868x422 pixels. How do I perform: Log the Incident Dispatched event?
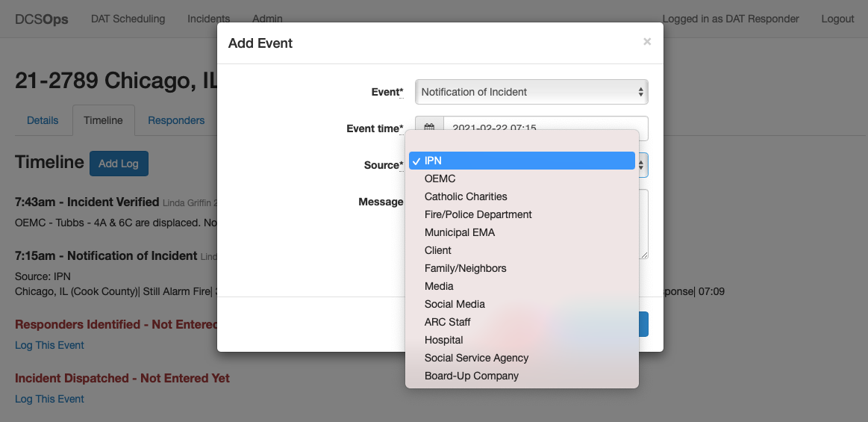coord(49,399)
